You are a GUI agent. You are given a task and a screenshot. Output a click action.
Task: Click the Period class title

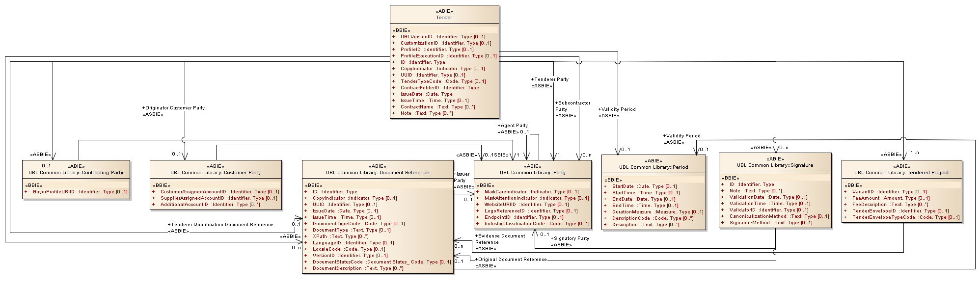tap(653, 167)
